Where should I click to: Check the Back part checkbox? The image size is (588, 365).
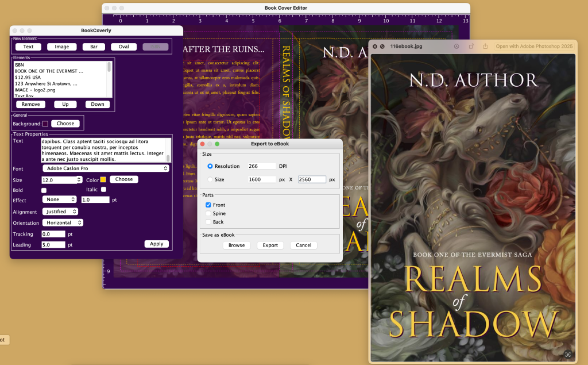[208, 222]
